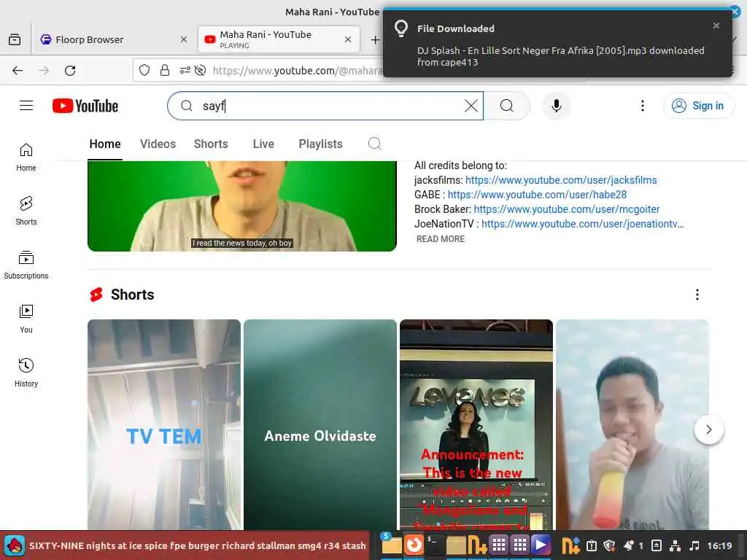Click the browser URL address bar

click(296, 71)
